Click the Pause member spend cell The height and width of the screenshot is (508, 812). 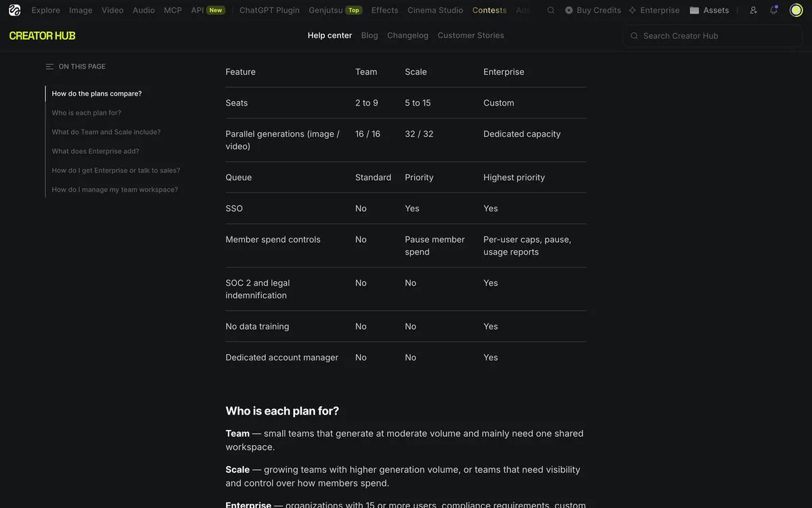click(x=434, y=246)
